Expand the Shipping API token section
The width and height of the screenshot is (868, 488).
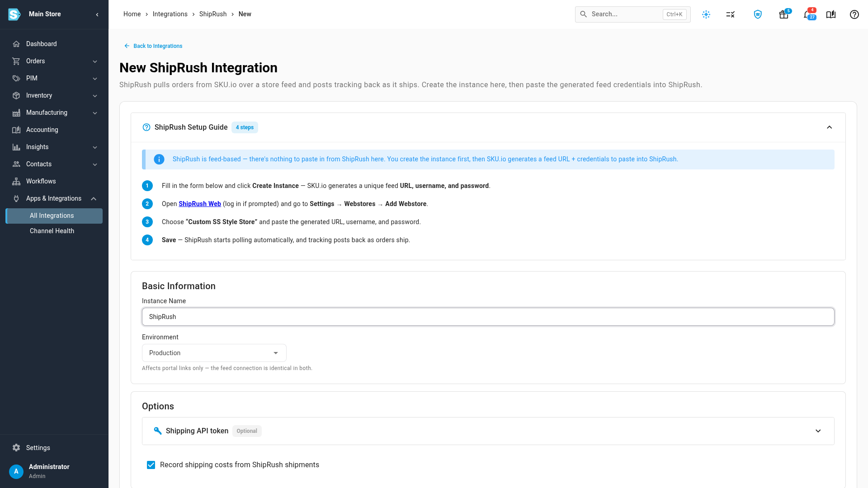(818, 431)
